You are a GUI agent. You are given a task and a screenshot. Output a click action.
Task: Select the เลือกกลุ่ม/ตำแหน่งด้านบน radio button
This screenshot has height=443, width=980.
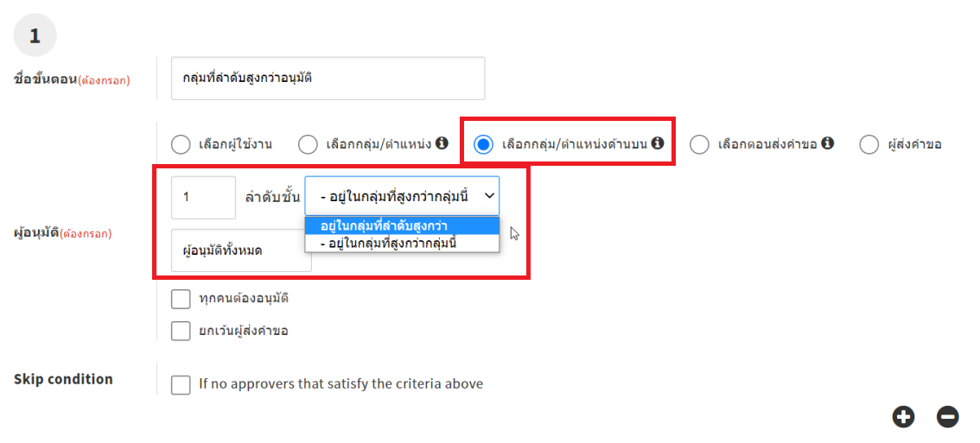(484, 145)
